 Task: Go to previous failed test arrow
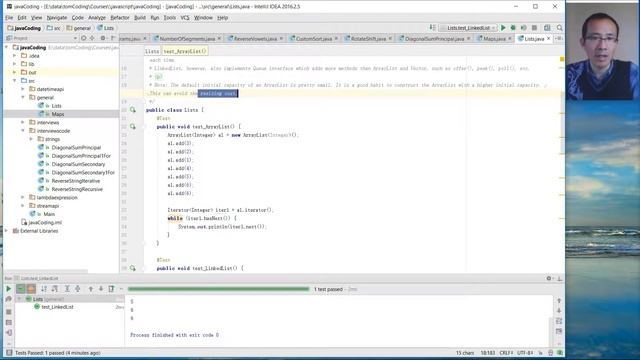91,289
